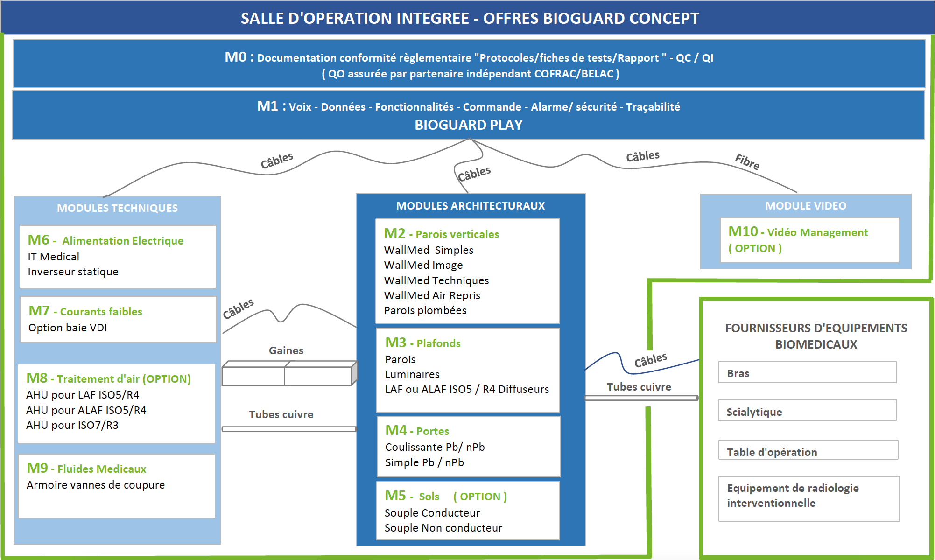Click M4 - Portes heading
Image resolution: width=935 pixels, height=560 pixels.
417,431
